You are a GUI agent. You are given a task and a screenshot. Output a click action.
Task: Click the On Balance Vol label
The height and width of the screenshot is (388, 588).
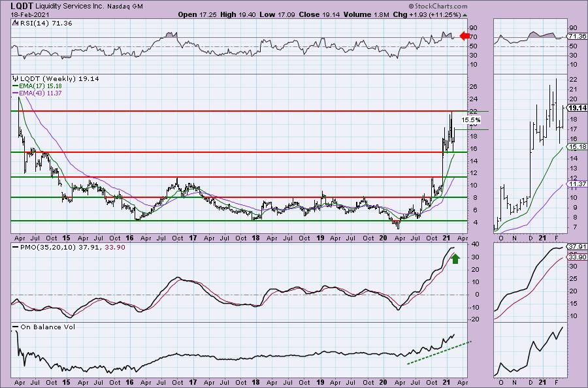[48, 327]
